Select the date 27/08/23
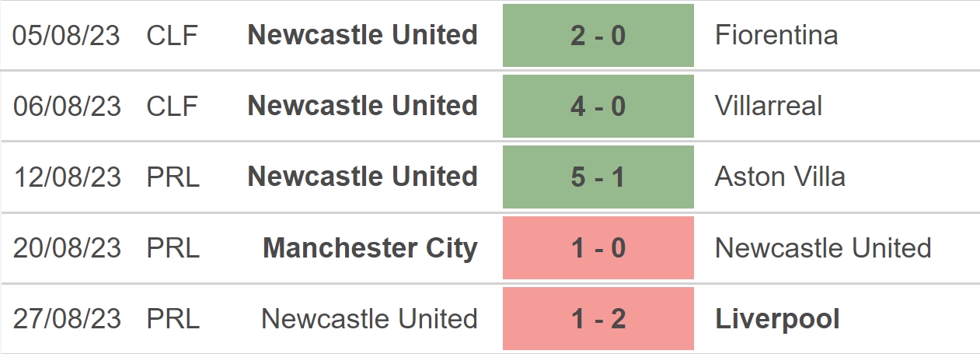The image size is (980, 354). [68, 318]
